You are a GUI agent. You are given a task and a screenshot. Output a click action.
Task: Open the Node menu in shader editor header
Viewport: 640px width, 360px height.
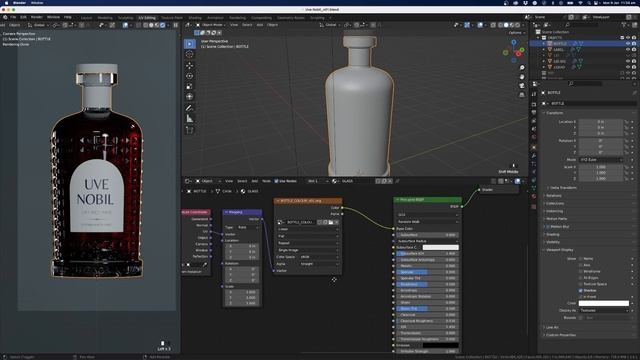click(266, 181)
